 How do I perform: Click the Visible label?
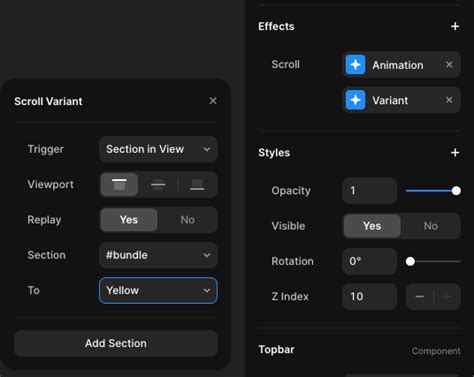click(288, 226)
